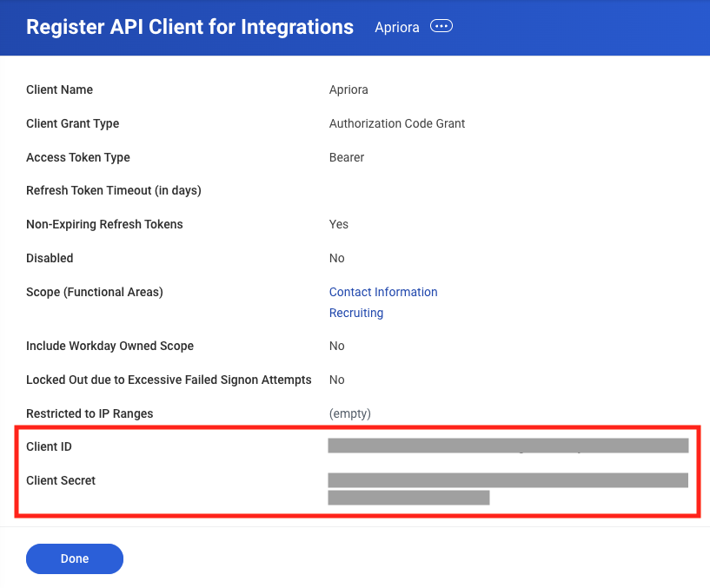The image size is (710, 588).
Task: Click the Client Name label
Action: [59, 89]
